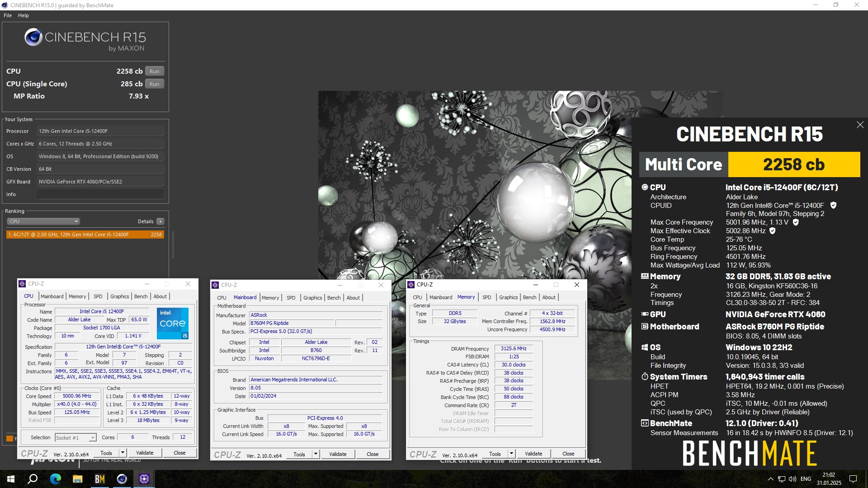Screen dimensions: 868x488
Task: Open taskbar search magnifier
Action: coord(33,479)
